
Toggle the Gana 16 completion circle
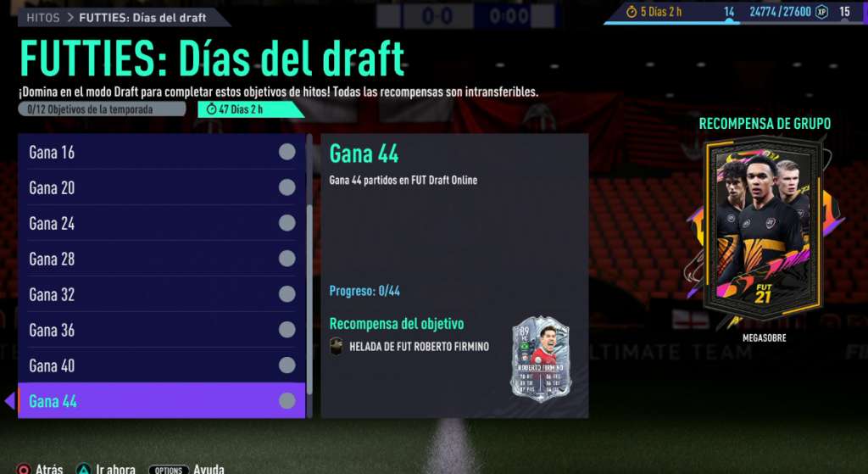[x=287, y=152]
